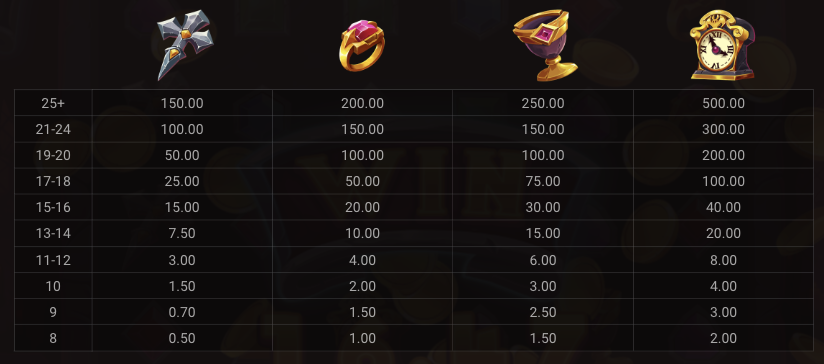Select the 13-14 row label

[53, 234]
